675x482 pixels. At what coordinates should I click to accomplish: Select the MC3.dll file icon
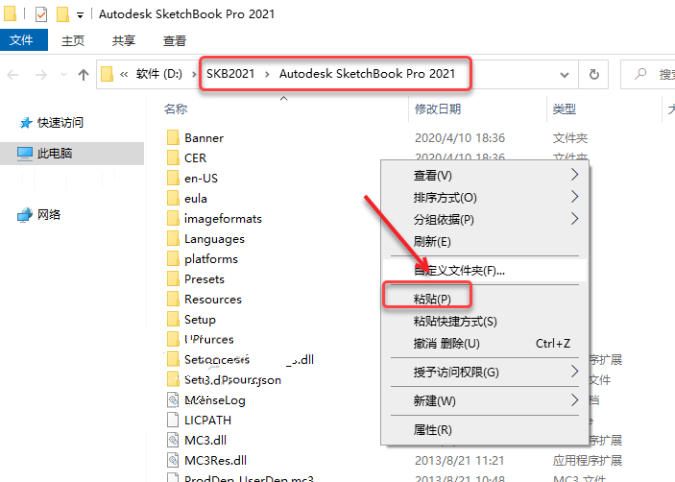[173, 440]
